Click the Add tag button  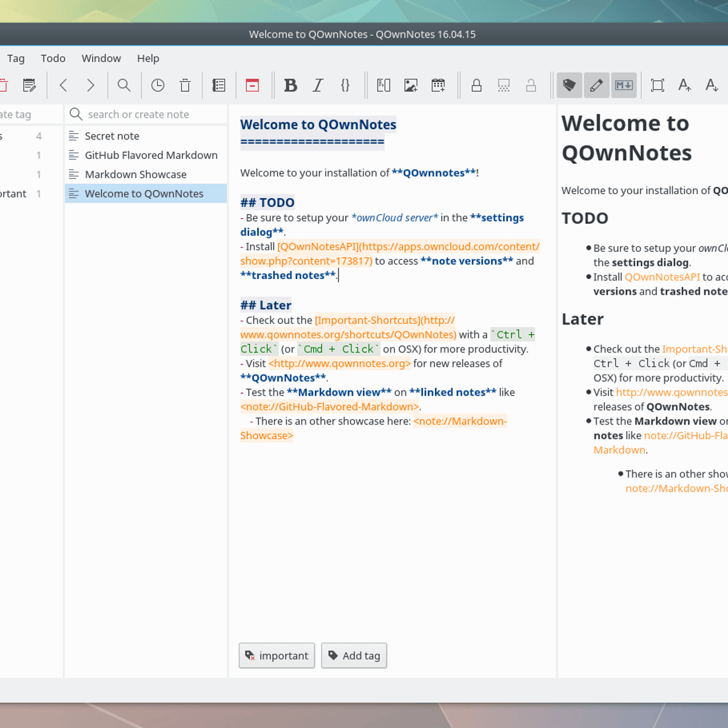click(x=354, y=656)
